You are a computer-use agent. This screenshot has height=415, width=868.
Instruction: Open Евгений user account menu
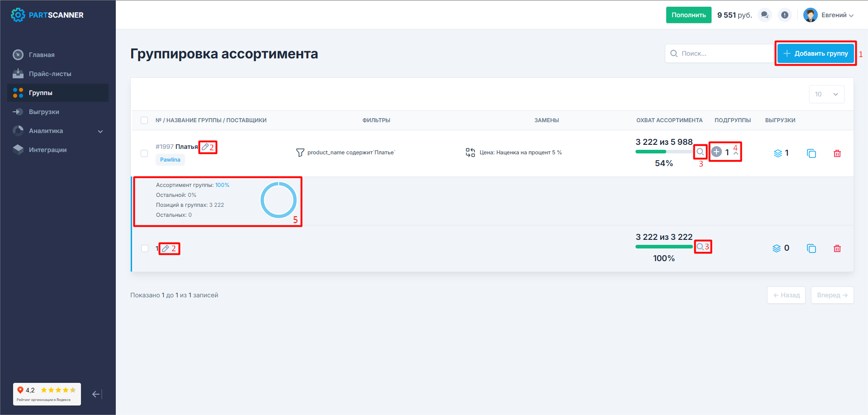click(x=829, y=15)
